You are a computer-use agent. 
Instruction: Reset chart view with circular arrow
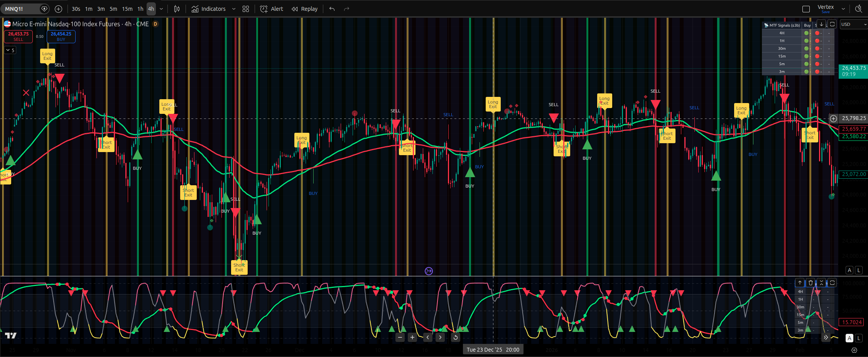click(x=456, y=338)
